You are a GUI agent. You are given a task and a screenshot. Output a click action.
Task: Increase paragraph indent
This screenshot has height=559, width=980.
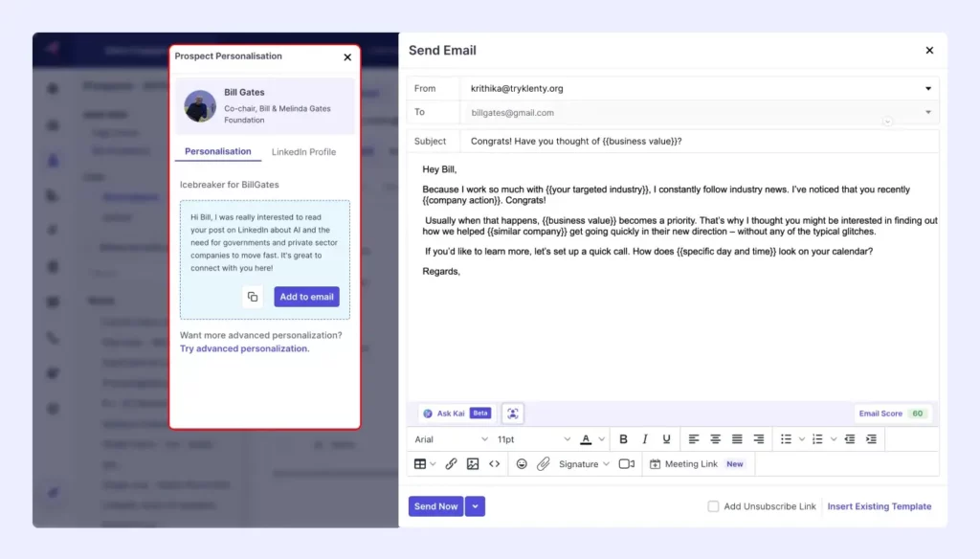tap(871, 439)
